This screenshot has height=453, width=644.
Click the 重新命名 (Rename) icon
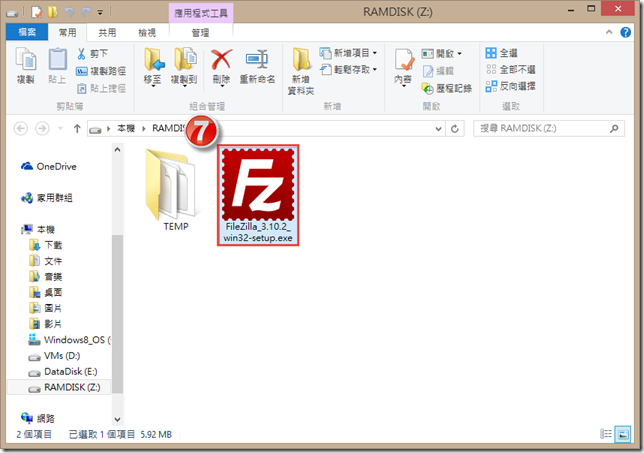pos(257,60)
